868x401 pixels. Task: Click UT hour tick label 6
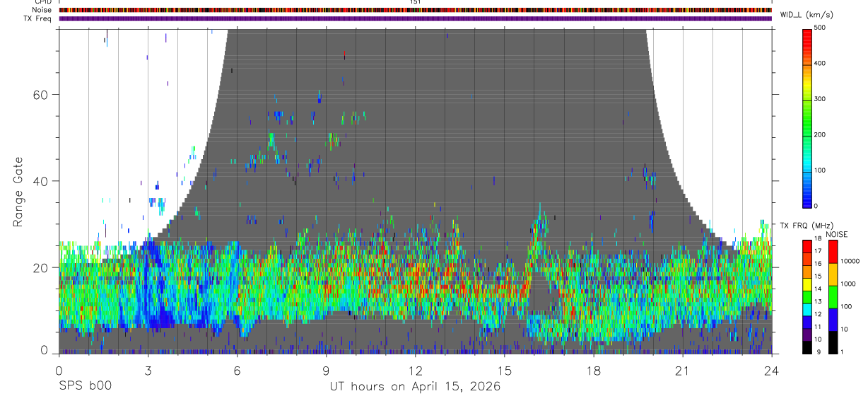(x=237, y=370)
